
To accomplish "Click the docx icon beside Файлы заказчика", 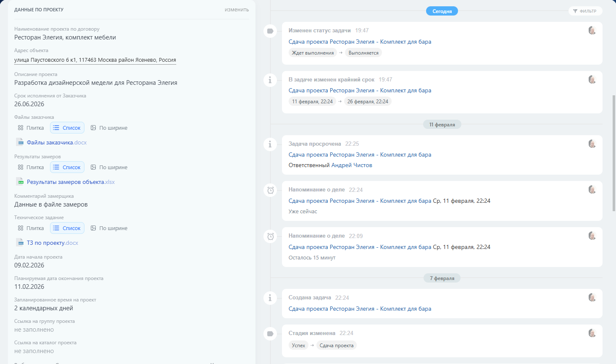I will 20,142.
